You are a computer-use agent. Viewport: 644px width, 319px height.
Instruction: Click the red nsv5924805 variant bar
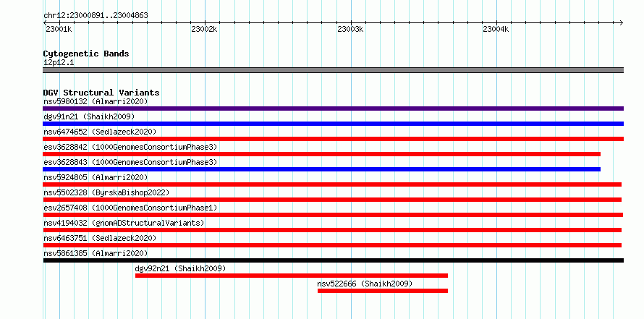click(x=332, y=184)
